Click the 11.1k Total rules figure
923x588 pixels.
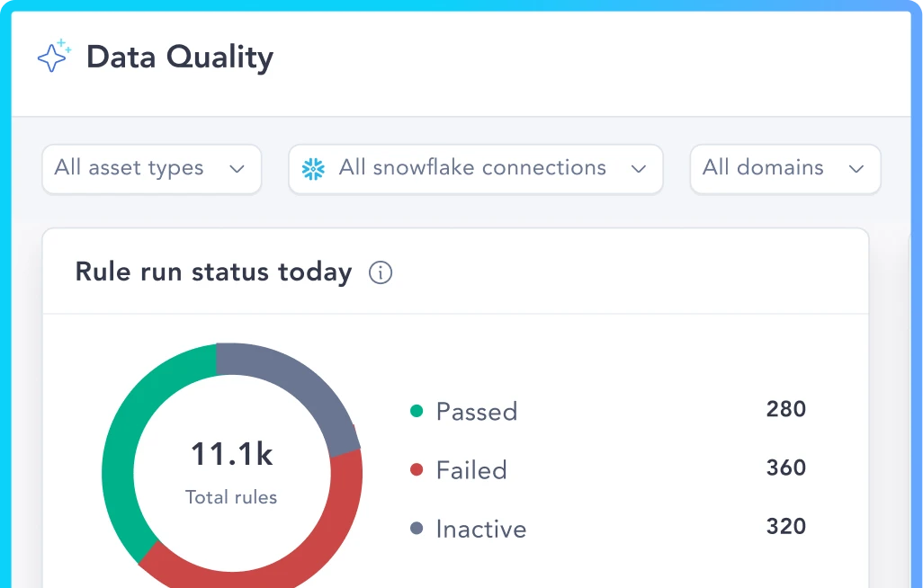pos(231,455)
